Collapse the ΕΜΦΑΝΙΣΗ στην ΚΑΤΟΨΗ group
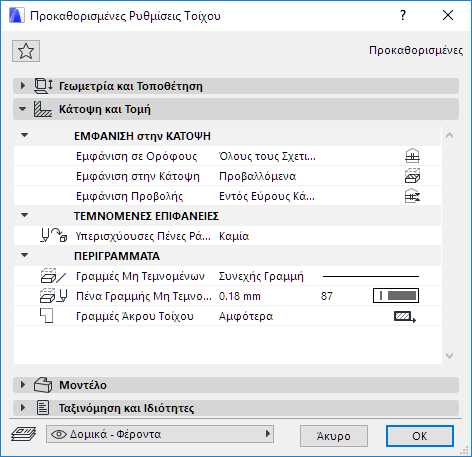The height and width of the screenshot is (457, 472). pyautogui.click(x=25, y=135)
